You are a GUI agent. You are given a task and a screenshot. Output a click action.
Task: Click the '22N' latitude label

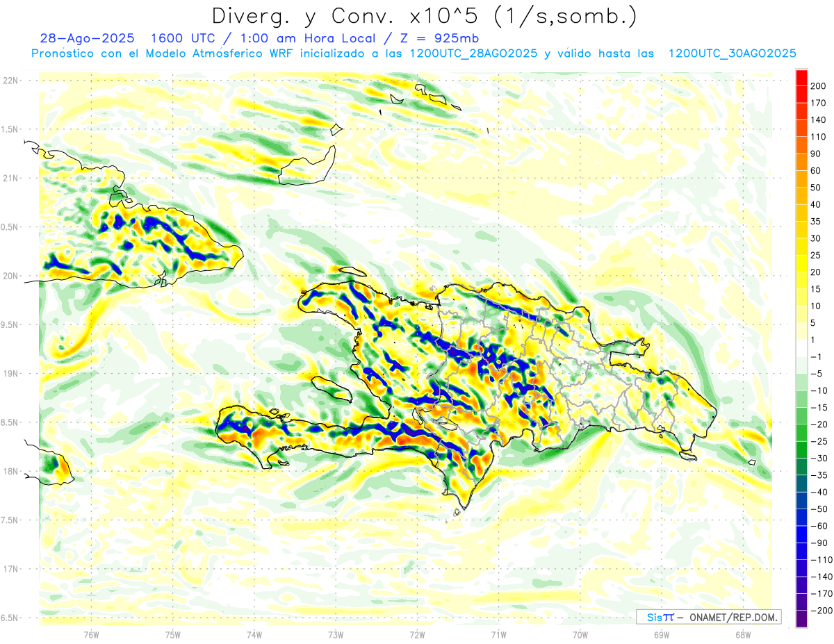click(x=10, y=81)
